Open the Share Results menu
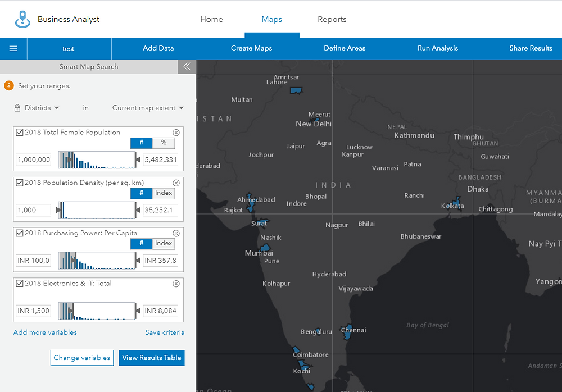 [x=531, y=48]
